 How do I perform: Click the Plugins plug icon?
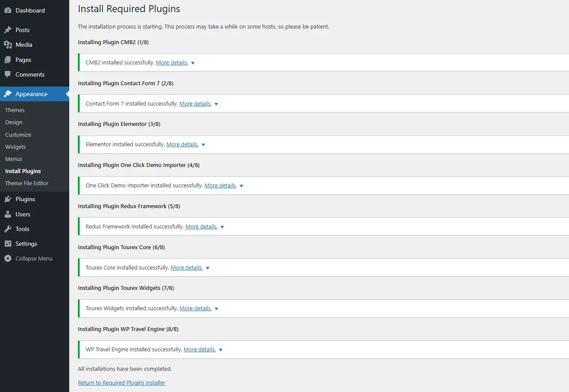click(8, 199)
